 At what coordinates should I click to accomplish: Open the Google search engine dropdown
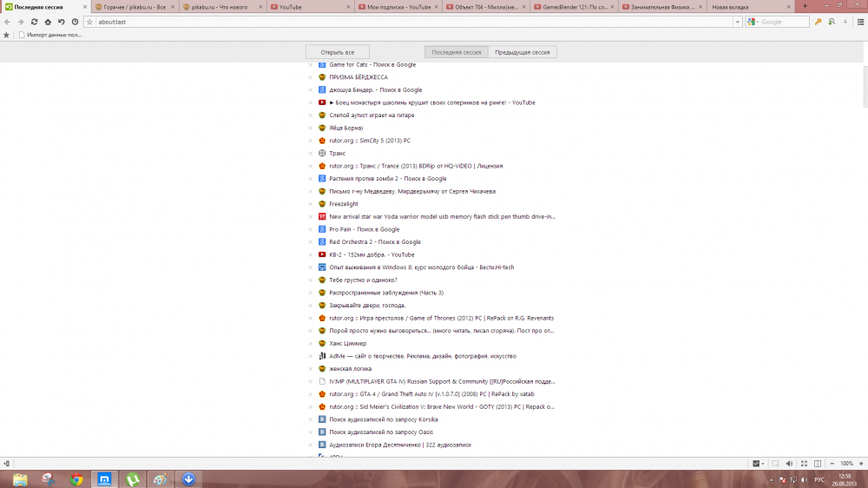755,22
